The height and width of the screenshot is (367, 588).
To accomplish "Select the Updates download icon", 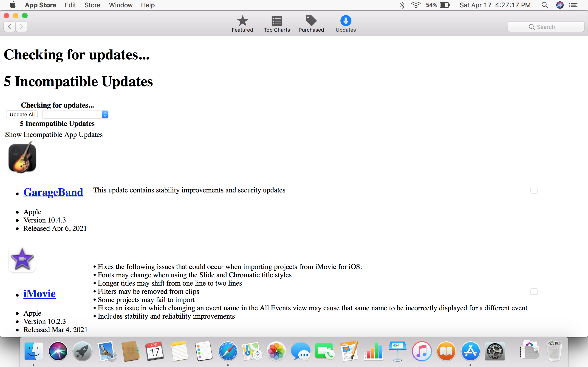I will click(345, 21).
